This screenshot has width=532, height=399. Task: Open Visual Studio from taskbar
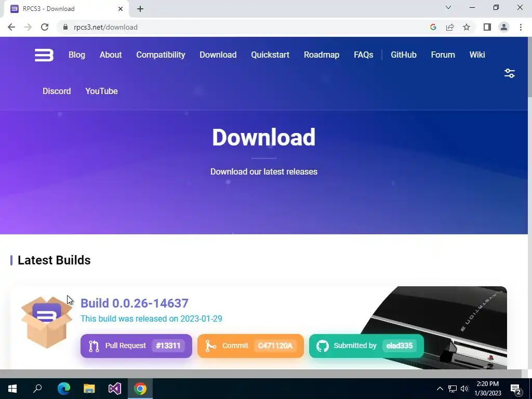point(115,389)
